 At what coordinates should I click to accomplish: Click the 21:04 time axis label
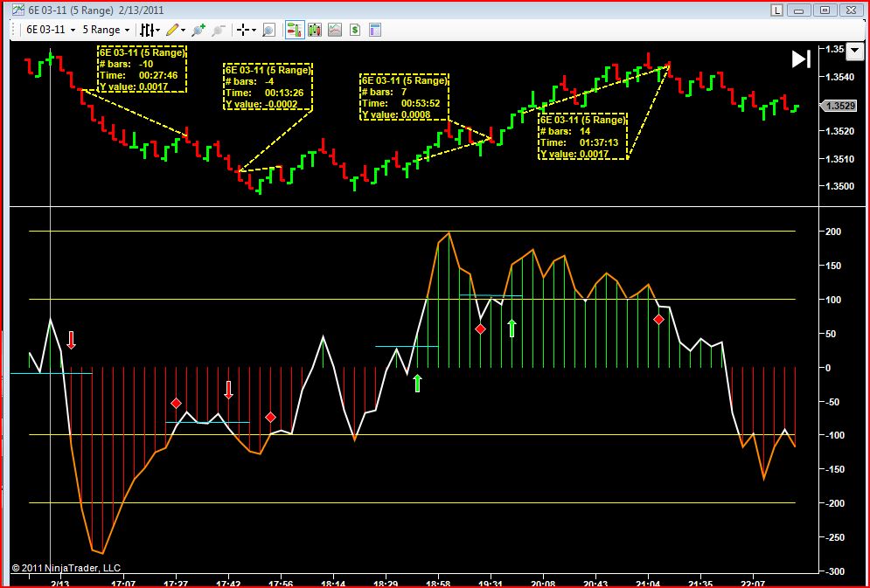(x=648, y=583)
